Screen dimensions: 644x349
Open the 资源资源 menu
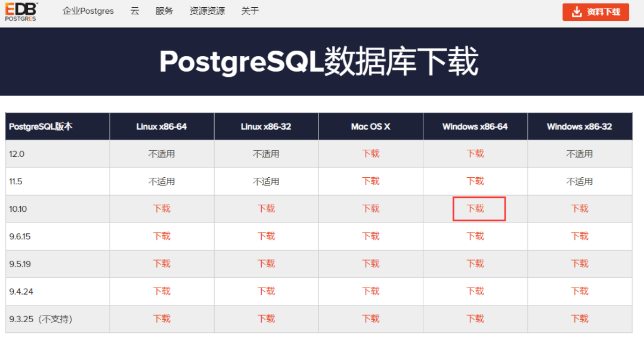coord(207,11)
